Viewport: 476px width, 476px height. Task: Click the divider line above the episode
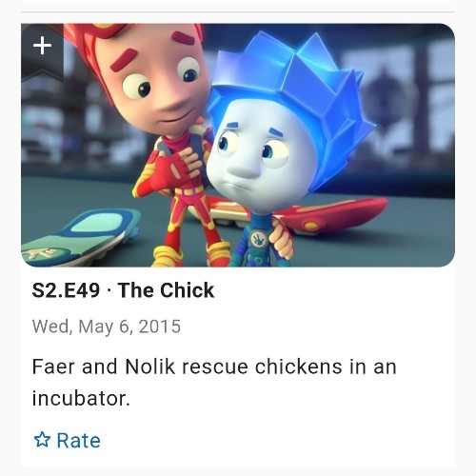[238, 12]
